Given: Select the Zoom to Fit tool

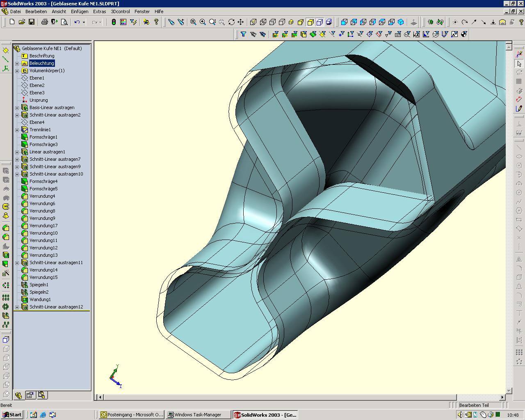Looking at the screenshot, I should 193,22.
